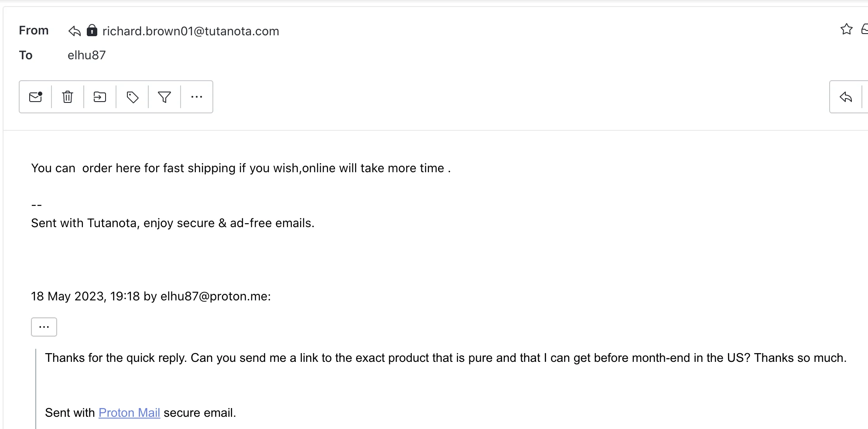The height and width of the screenshot is (429, 868).
Task: Open the Proton Mail link
Action: (x=129, y=412)
